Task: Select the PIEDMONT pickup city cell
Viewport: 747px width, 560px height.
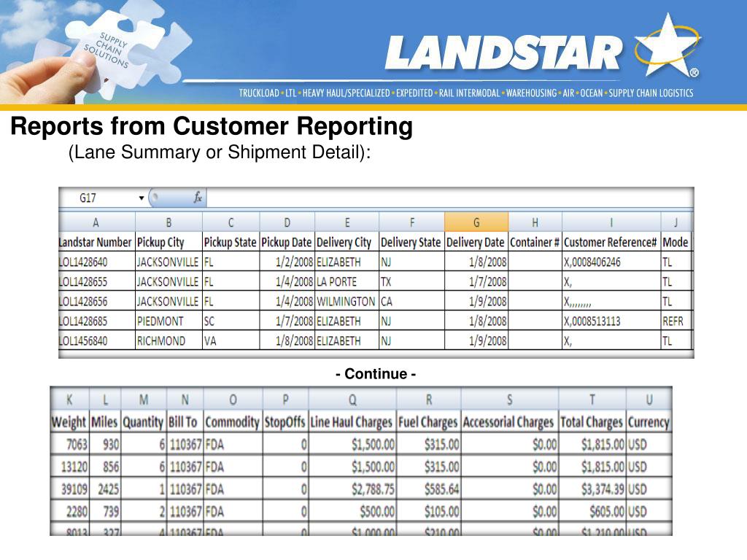Action: (x=169, y=322)
